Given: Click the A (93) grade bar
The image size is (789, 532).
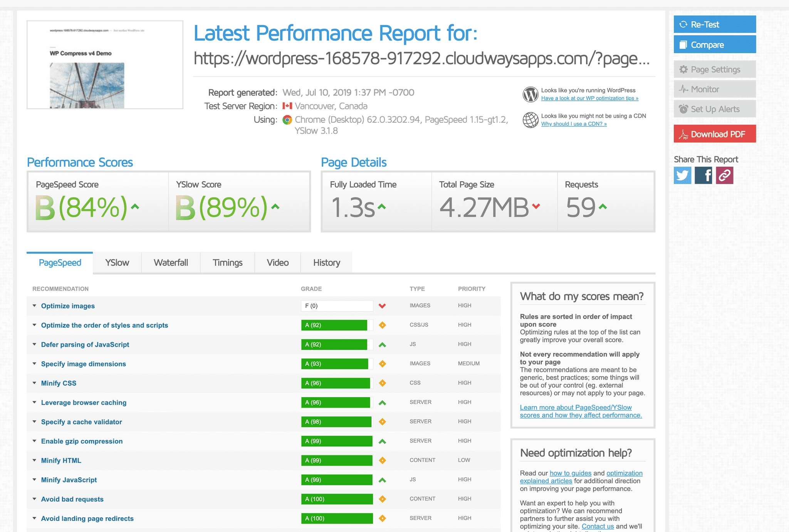Looking at the screenshot, I should pos(337,364).
